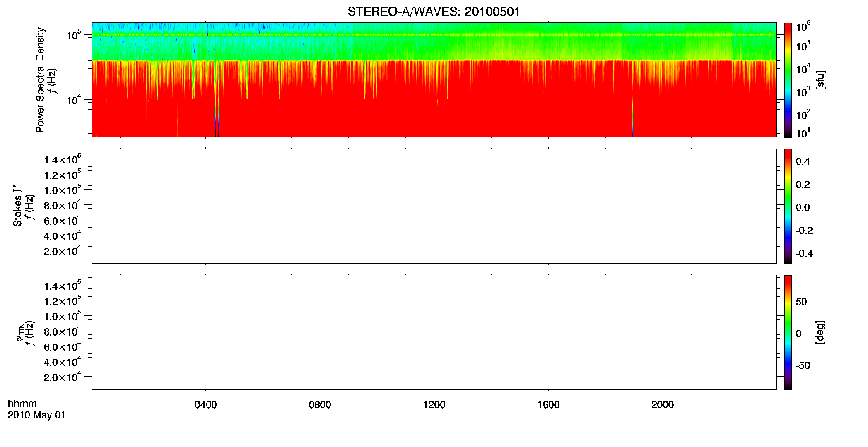Click the "1200" time axis label
The image size is (868, 447).
[434, 405]
